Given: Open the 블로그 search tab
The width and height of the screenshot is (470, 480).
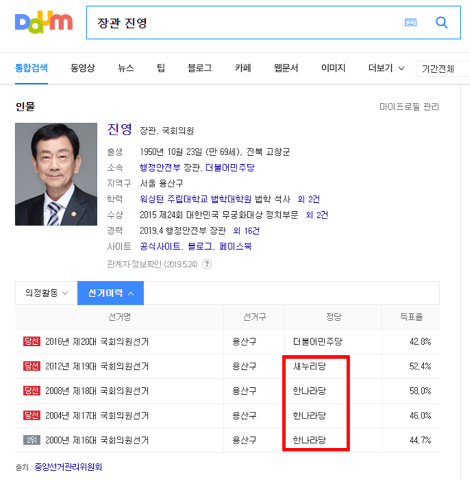Looking at the screenshot, I should point(200,68).
